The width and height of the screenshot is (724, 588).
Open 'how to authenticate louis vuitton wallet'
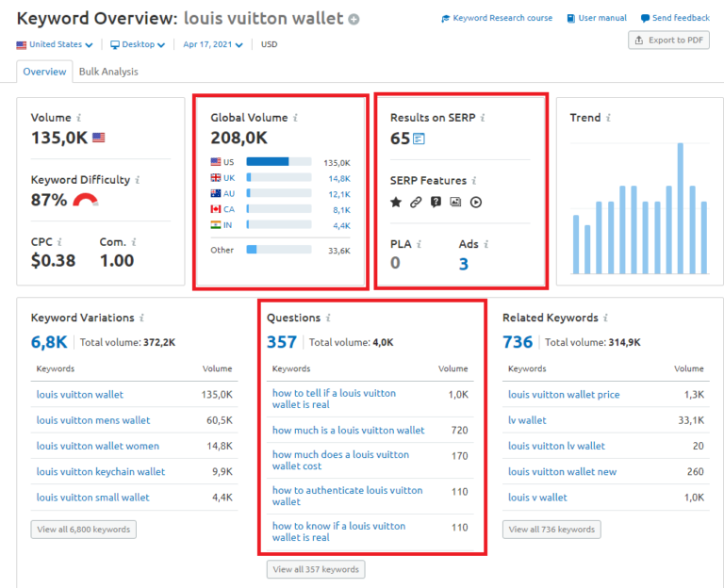click(347, 496)
